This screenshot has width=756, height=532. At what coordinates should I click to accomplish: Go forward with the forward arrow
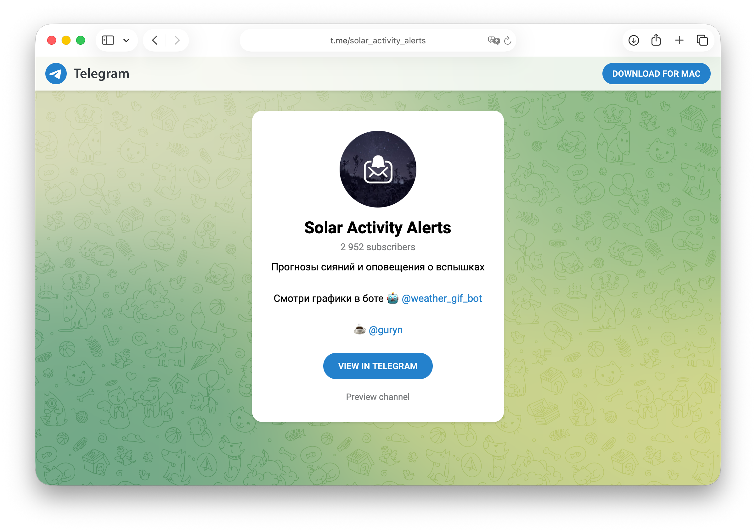click(x=177, y=41)
